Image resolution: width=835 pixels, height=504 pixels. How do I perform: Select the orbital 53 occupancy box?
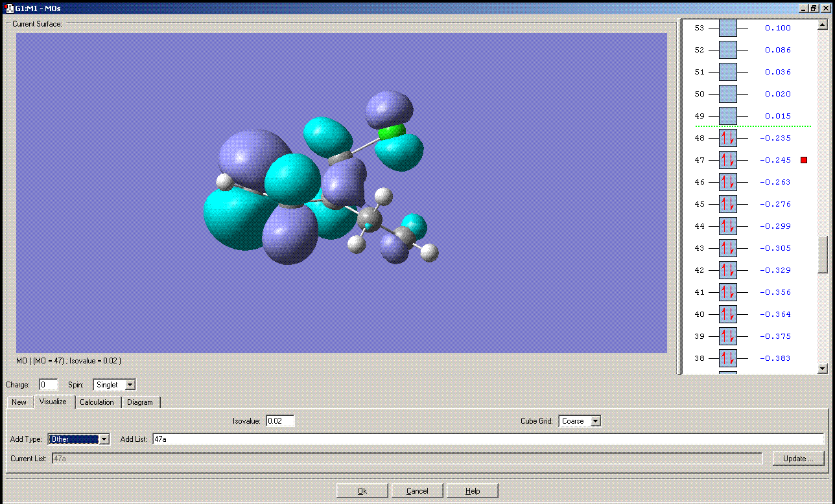coord(729,28)
